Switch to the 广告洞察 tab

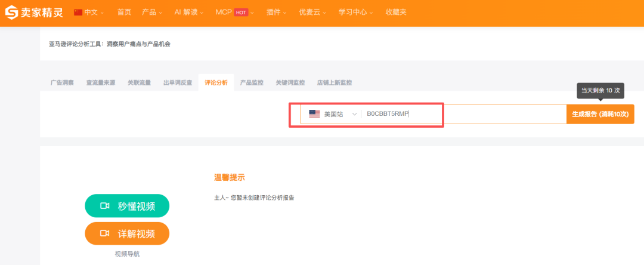point(62,82)
